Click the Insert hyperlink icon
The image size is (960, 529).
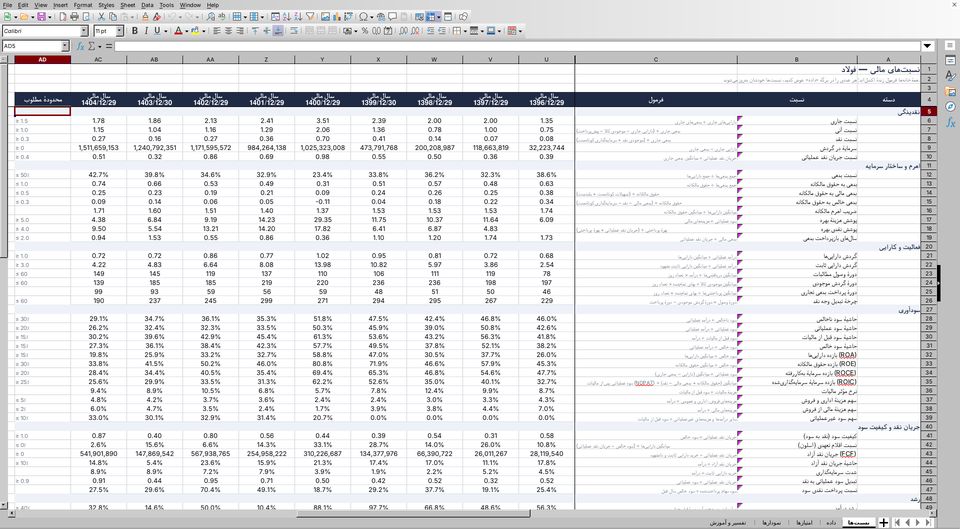coord(381,17)
